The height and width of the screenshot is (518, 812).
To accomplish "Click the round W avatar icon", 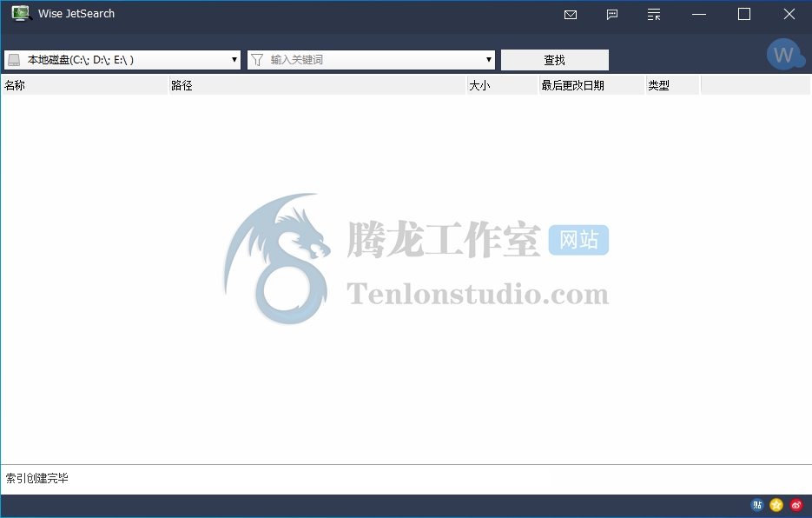I will [785, 54].
